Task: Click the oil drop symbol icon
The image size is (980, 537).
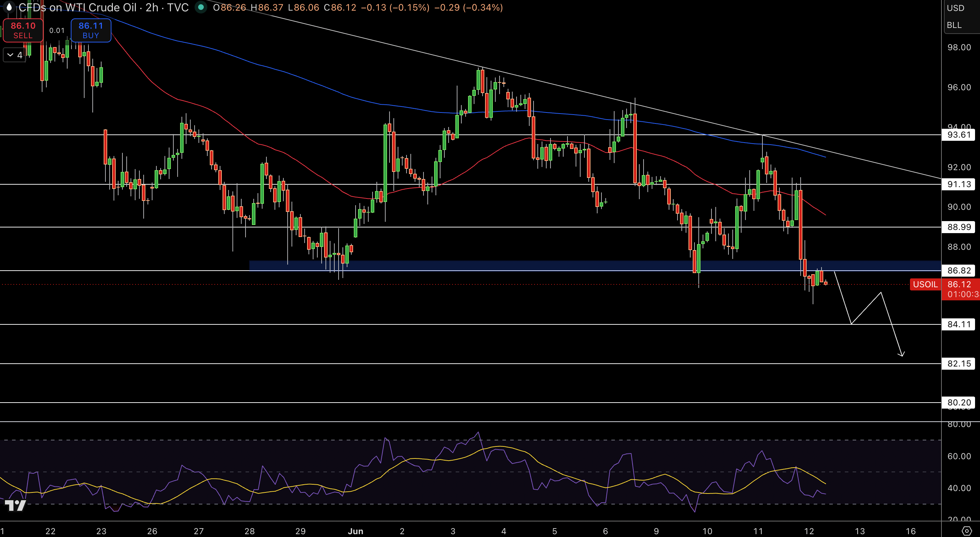Action: [x=9, y=7]
